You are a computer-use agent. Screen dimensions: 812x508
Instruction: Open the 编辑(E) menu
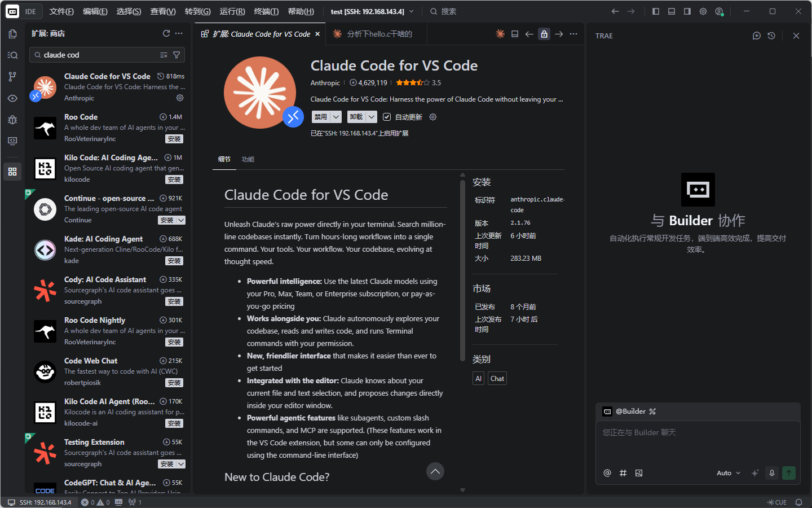pyautogui.click(x=95, y=11)
